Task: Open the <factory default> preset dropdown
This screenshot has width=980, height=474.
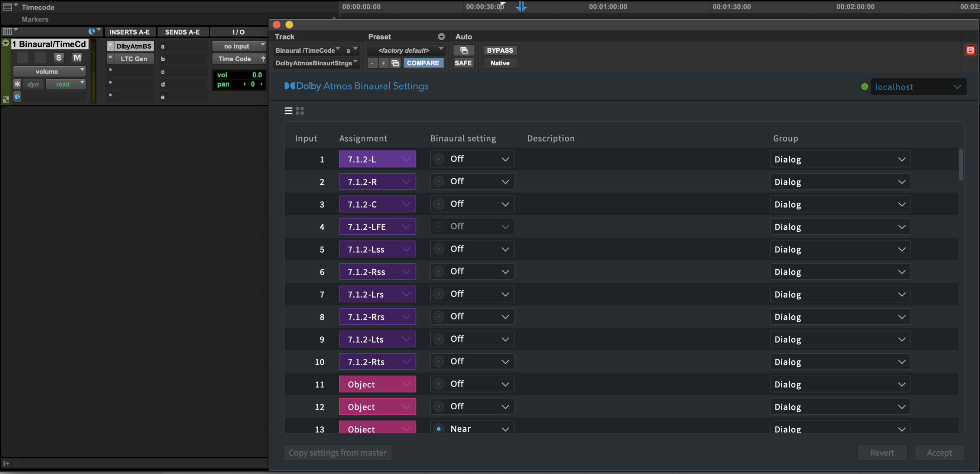Action: coord(405,50)
